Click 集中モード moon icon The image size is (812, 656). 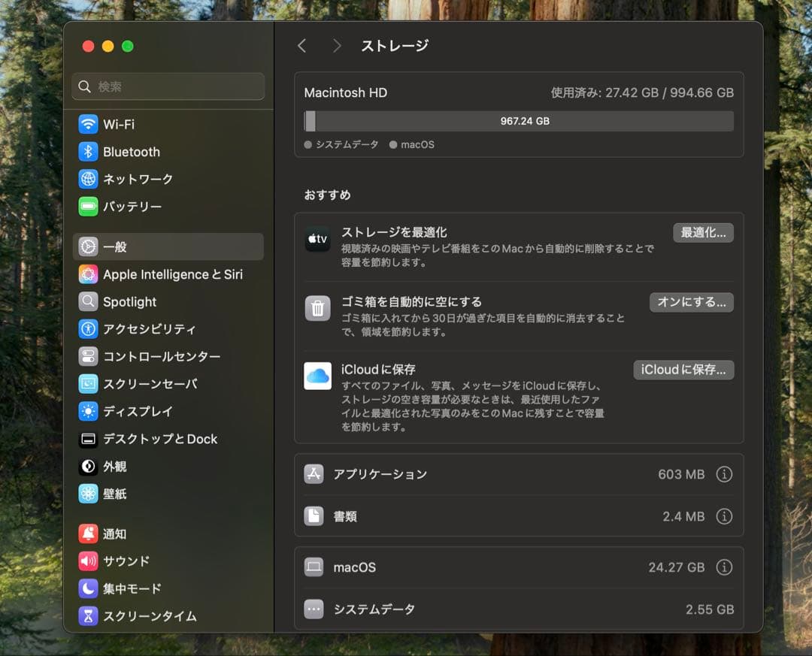tap(88, 588)
